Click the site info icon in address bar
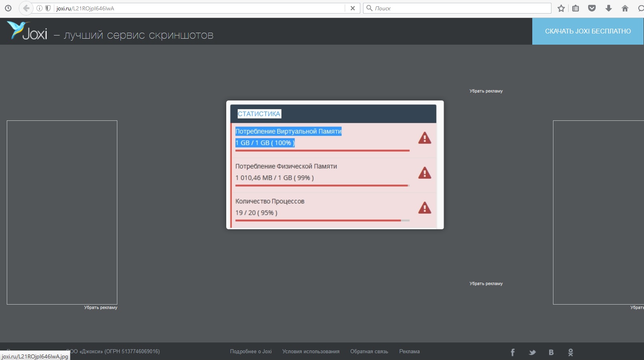 point(40,8)
